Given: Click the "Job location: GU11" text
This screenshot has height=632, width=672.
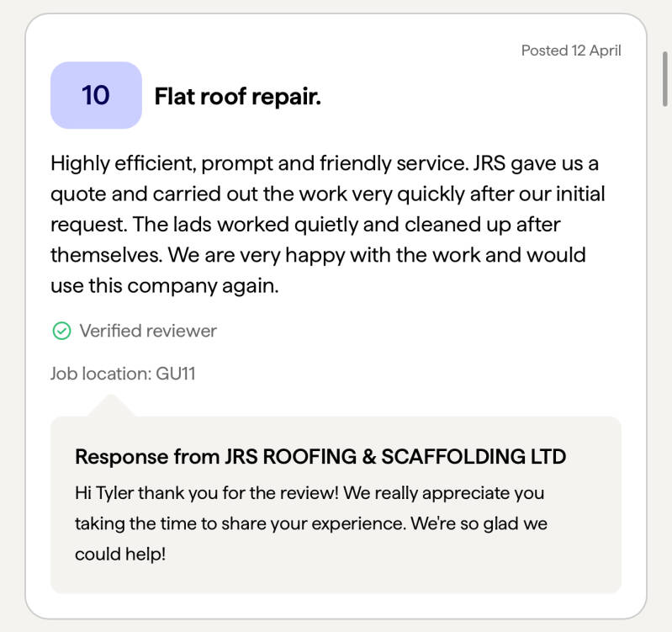Looking at the screenshot, I should click(123, 373).
